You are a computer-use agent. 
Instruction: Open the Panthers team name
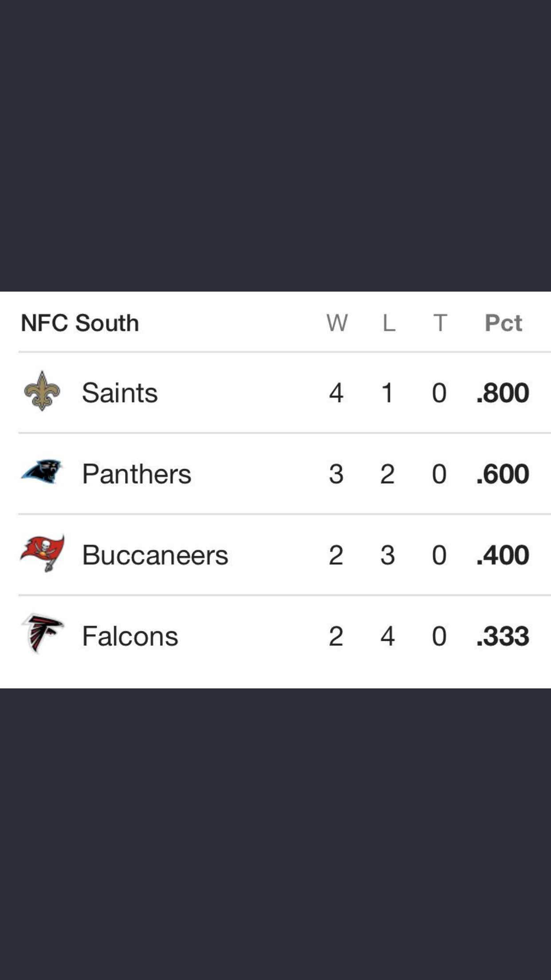pyautogui.click(x=137, y=474)
